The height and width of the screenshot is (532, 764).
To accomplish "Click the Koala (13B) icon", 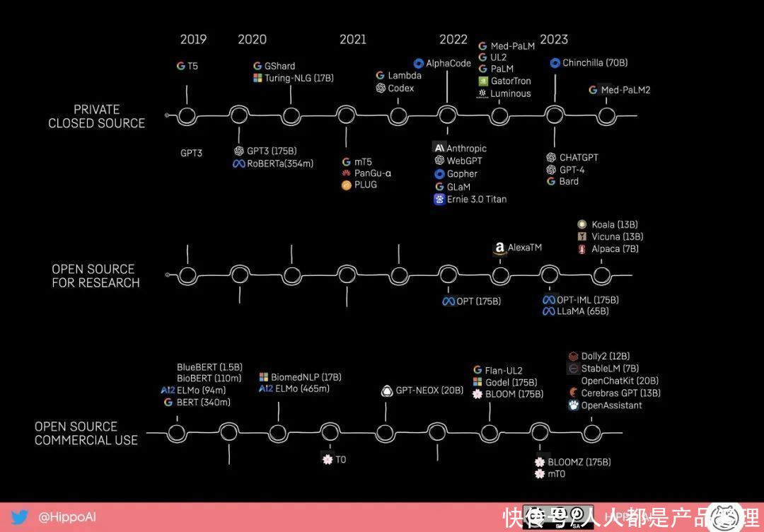I will [x=581, y=224].
